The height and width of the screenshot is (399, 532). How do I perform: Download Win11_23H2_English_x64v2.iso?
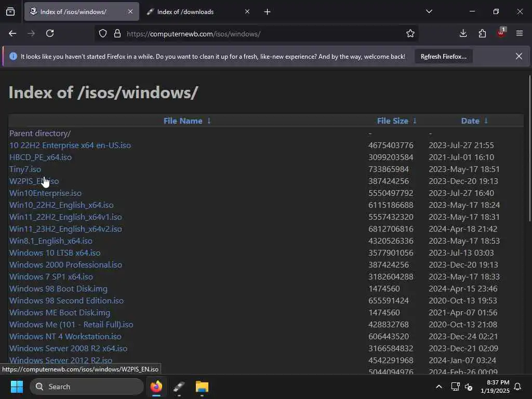tap(65, 229)
